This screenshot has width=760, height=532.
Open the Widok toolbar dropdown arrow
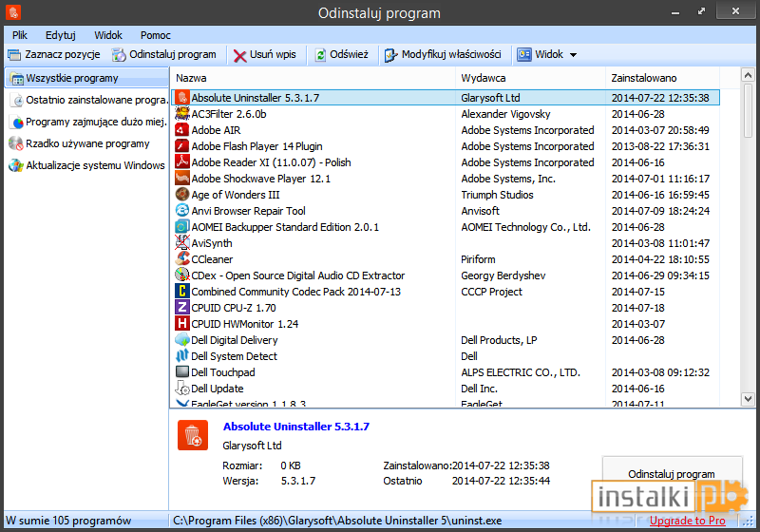point(574,55)
